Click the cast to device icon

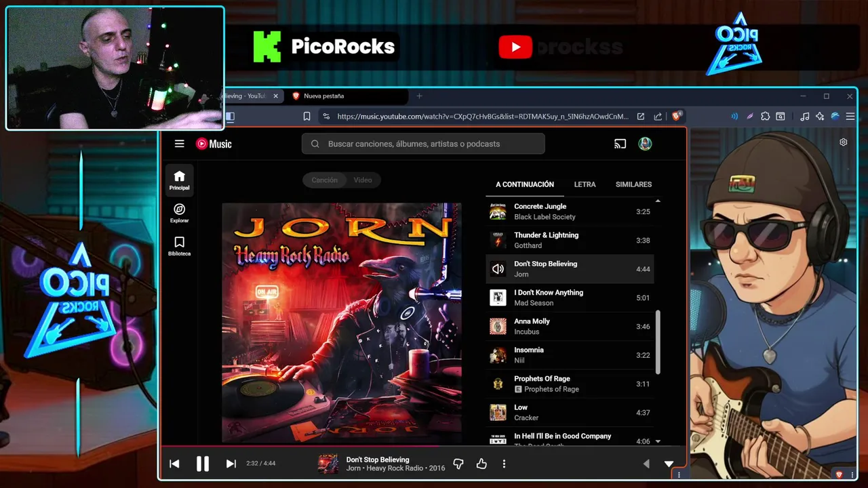pos(620,144)
